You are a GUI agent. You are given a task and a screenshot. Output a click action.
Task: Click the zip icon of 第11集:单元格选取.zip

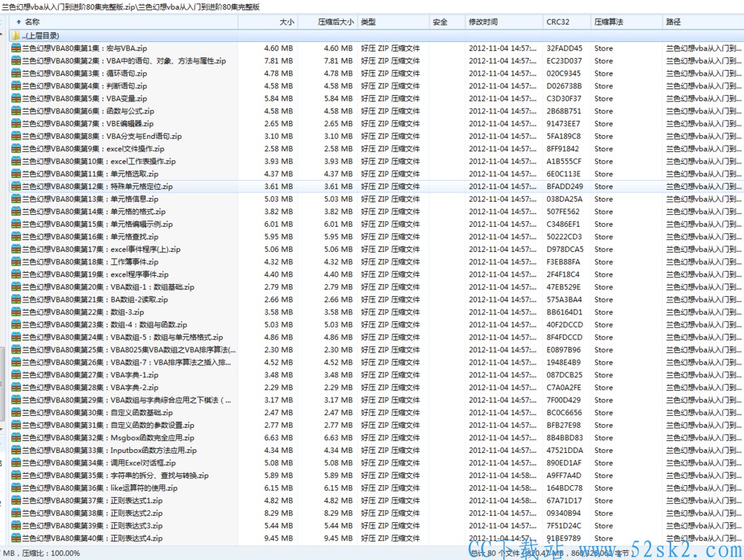pos(15,174)
